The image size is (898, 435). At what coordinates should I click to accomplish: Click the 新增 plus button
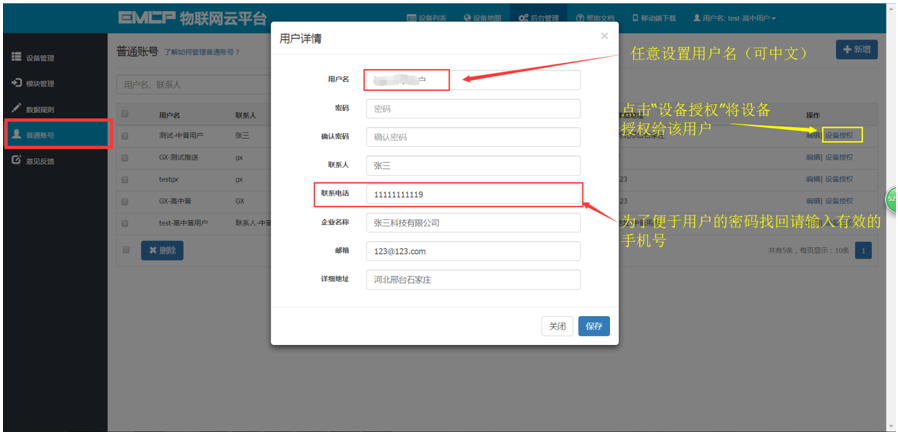[857, 50]
